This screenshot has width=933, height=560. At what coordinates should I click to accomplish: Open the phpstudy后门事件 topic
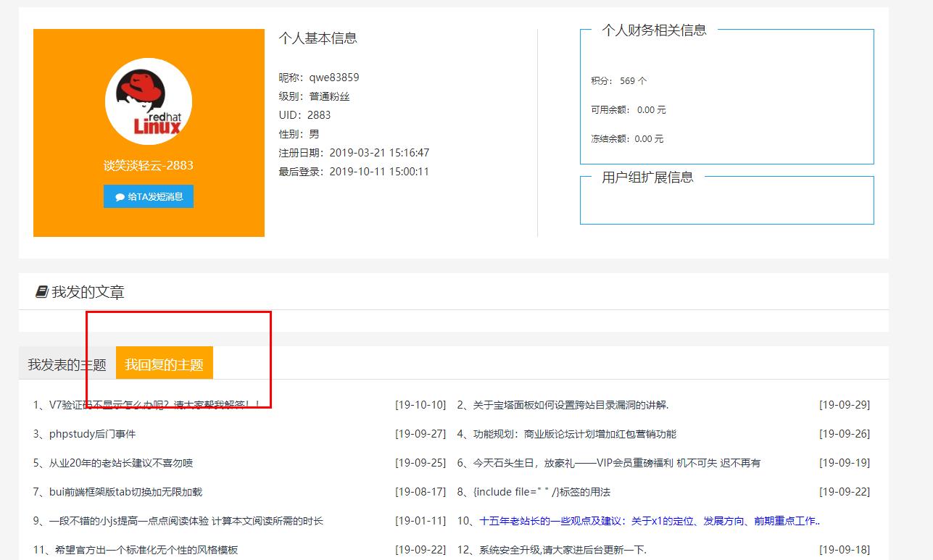(92, 434)
